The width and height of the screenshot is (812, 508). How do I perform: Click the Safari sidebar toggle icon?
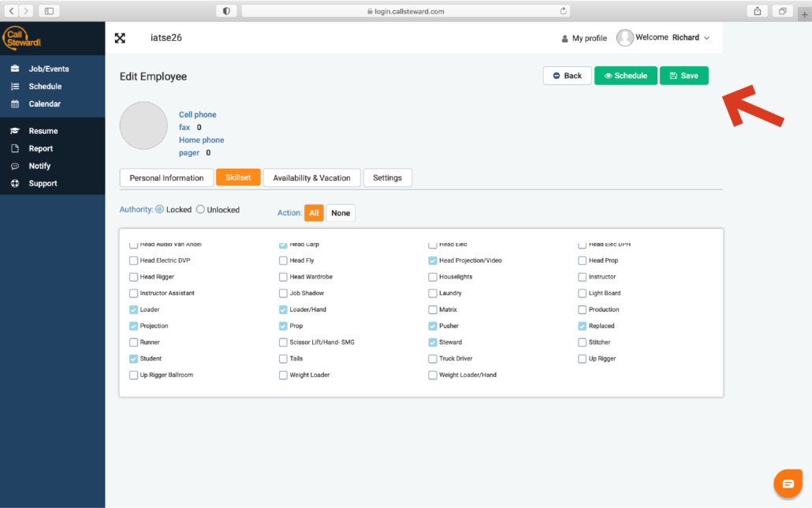pos(49,11)
